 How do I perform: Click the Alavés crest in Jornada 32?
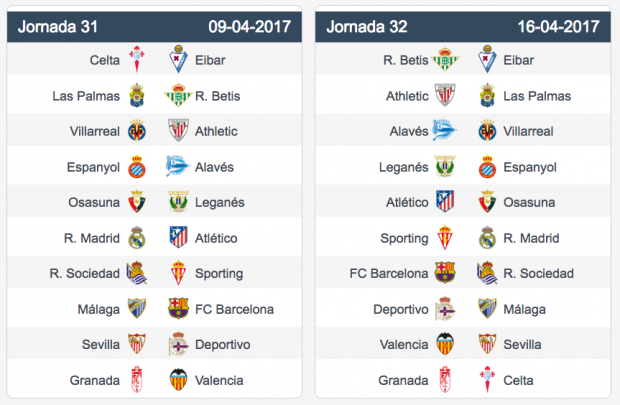(444, 131)
